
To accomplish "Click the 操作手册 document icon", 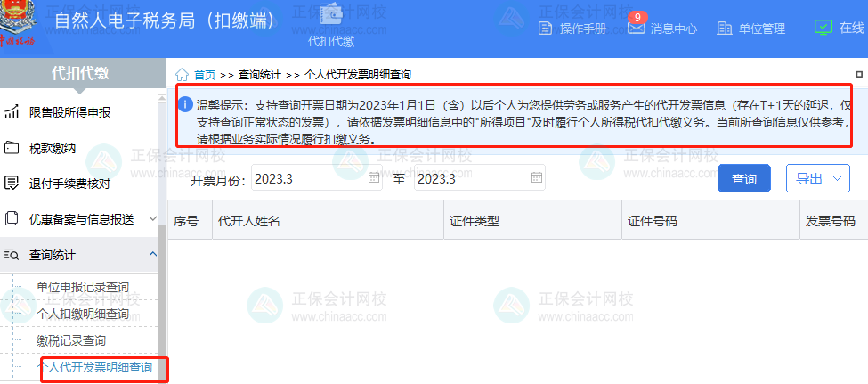I will tap(545, 29).
